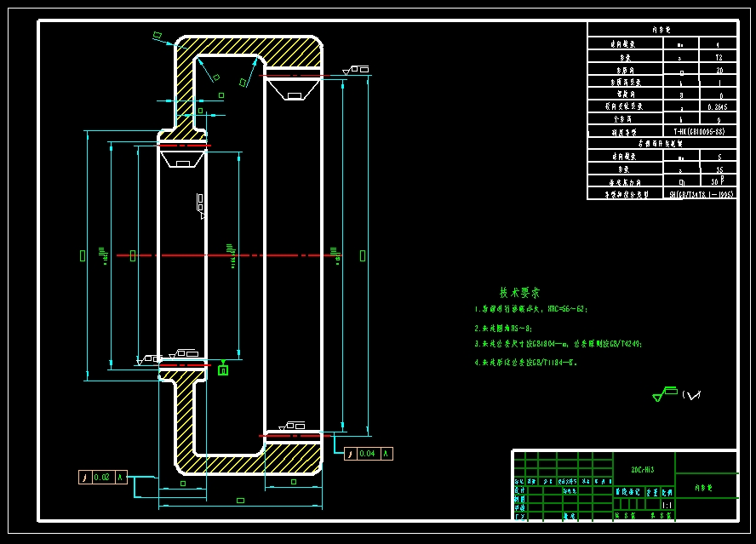
Task: Click the white parenthesized check mark symbol
Action: coord(692,395)
